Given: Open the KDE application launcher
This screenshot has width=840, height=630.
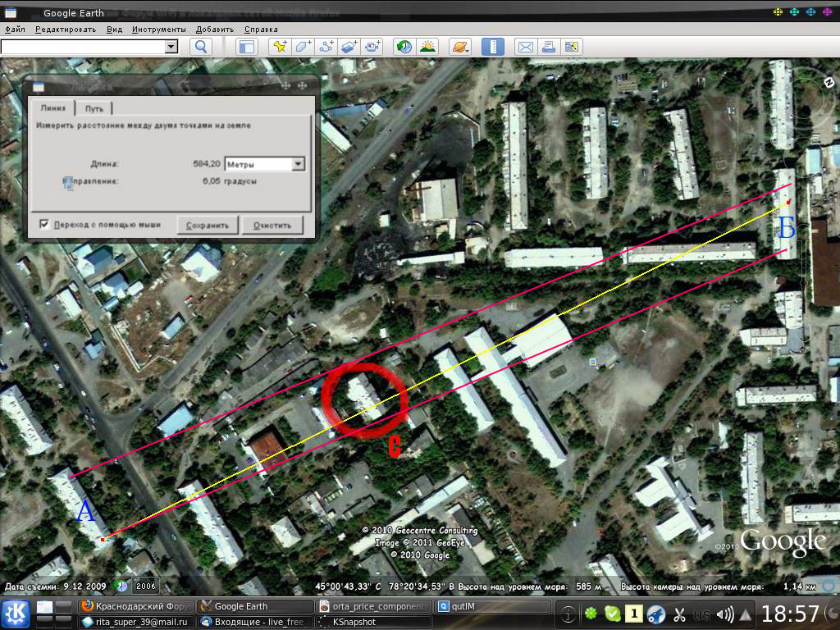Looking at the screenshot, I should point(16,614).
